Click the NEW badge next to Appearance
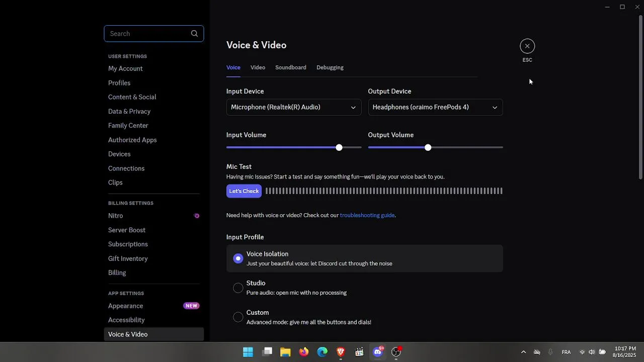Image resolution: width=644 pixels, height=362 pixels. coord(191,306)
